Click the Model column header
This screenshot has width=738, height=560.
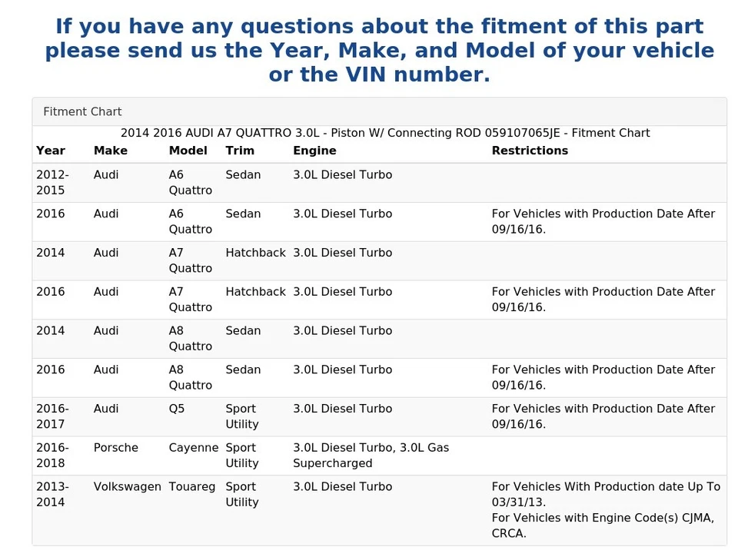point(188,151)
